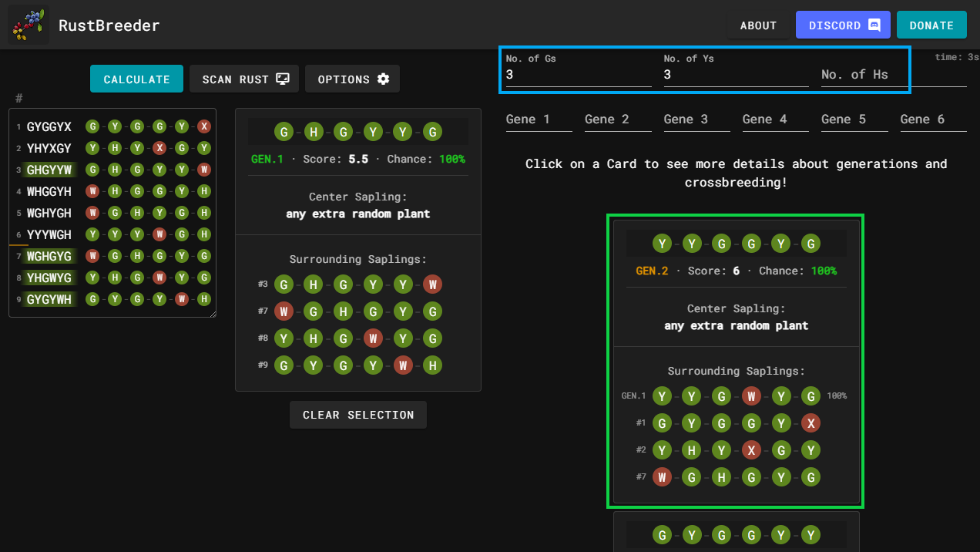The width and height of the screenshot is (980, 552).
Task: Click 'any extra random plant' in GEN.1 card
Action: pos(358,214)
